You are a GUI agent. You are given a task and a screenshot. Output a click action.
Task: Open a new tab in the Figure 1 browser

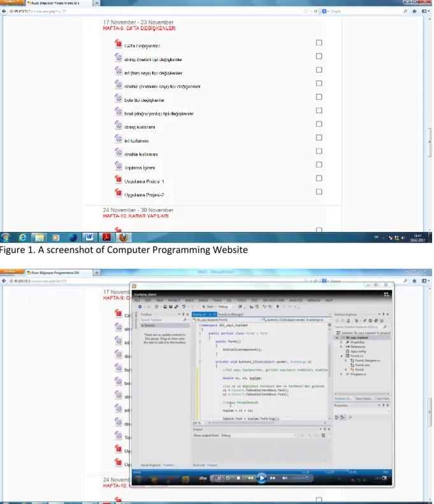(x=96, y=3)
